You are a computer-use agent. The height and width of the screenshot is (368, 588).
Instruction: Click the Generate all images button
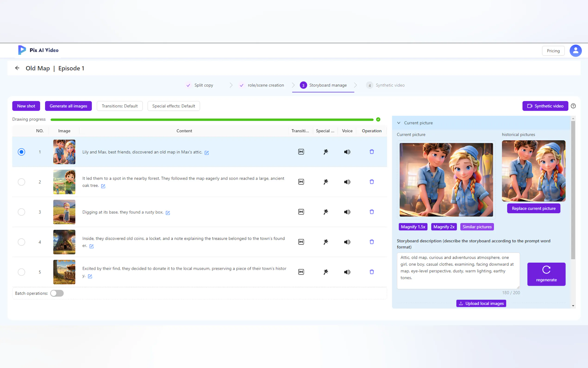pos(68,106)
